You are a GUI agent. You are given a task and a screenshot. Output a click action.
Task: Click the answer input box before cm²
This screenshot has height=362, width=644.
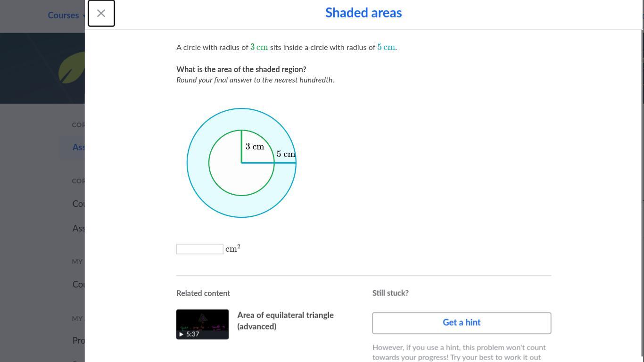(199, 249)
